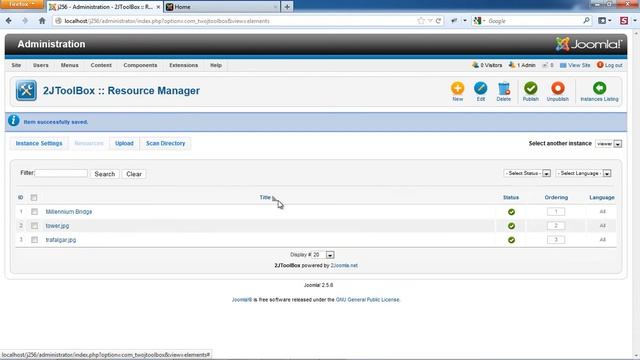640x360 pixels.
Task: Open the 2Joomla.net link
Action: click(344, 265)
